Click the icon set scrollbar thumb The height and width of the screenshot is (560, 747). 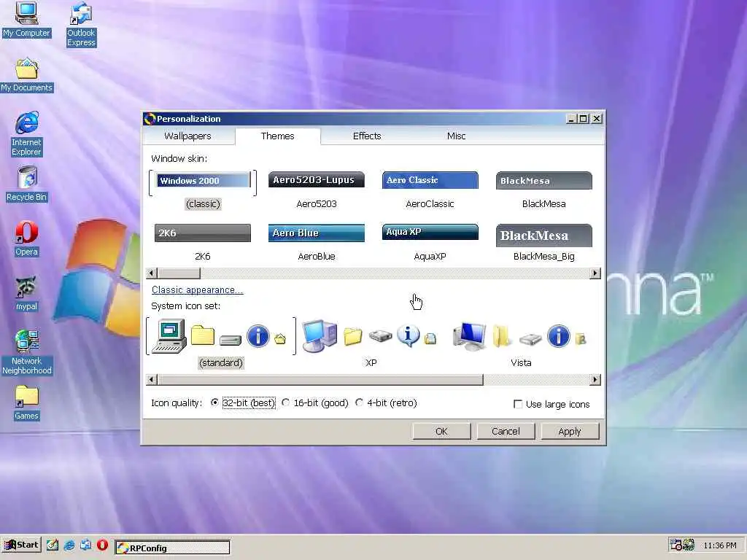(x=320, y=379)
